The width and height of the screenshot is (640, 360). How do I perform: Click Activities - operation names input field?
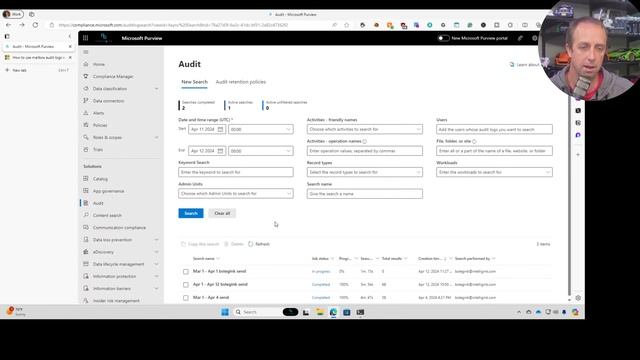click(x=364, y=151)
